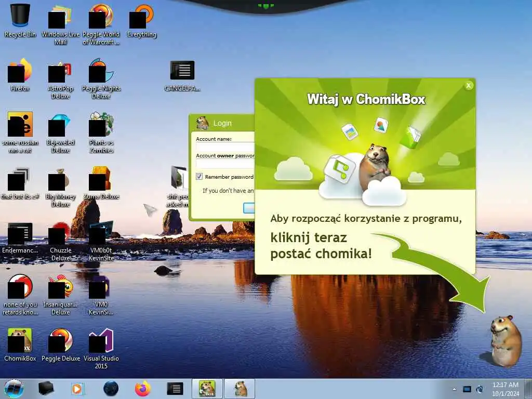Select the Plants vs Zombies desktop icon
The width and height of the screenshot is (532, 399).
click(x=101, y=132)
